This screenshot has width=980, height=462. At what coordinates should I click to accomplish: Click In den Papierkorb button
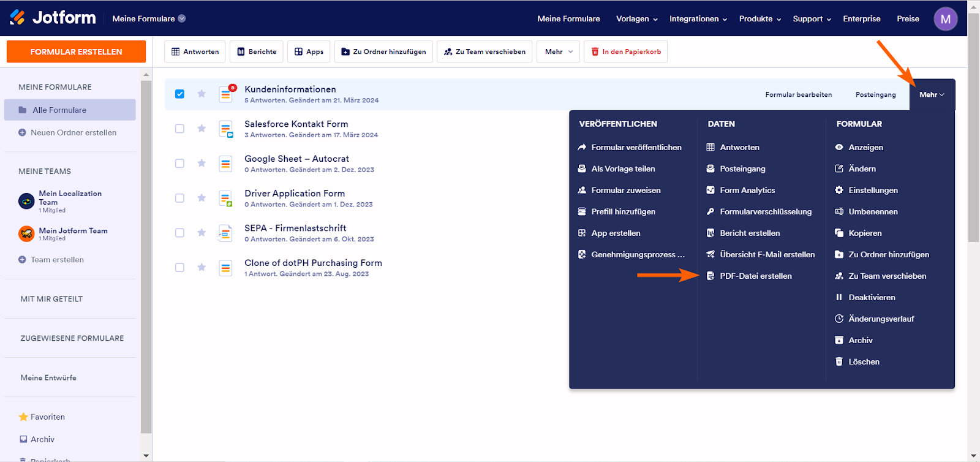(625, 51)
